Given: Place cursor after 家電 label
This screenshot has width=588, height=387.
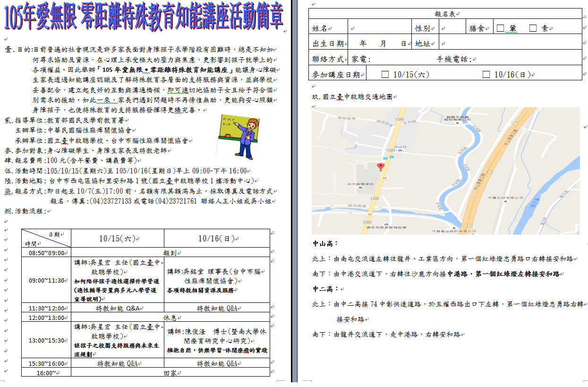Looking at the screenshot, I should (x=372, y=60).
